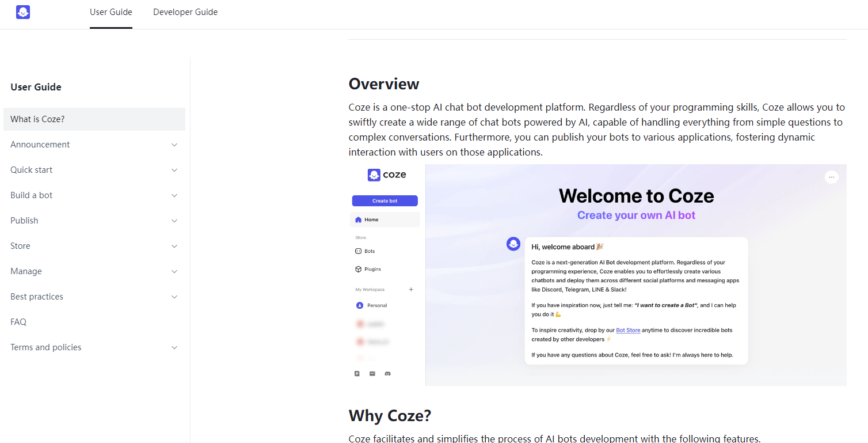Click the User Guide sidebar title
The image size is (868, 443).
[x=36, y=87]
